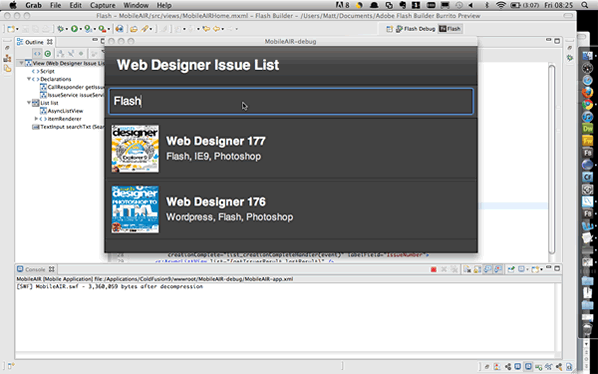Select the Script node in Outline
Image resolution: width=598 pixels, height=374 pixels.
(x=43, y=71)
